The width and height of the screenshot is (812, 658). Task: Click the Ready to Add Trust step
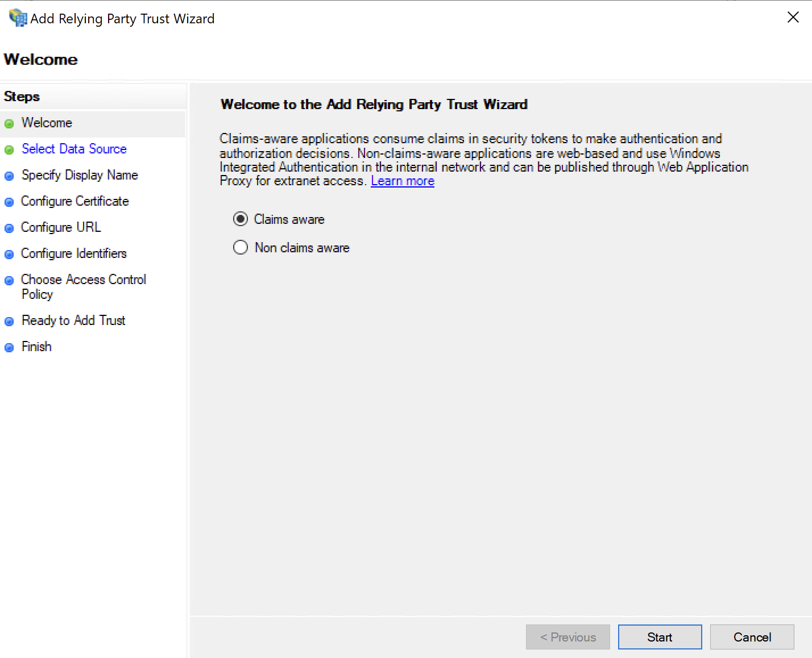point(73,320)
